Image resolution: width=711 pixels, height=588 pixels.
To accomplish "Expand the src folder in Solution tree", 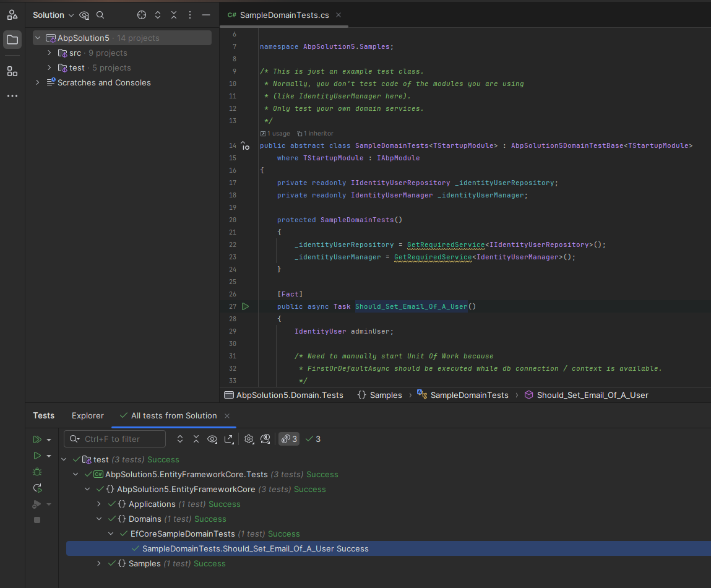I will [x=50, y=53].
